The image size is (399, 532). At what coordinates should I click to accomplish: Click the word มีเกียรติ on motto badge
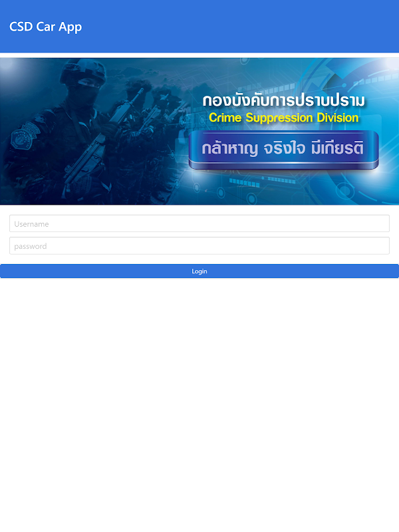(x=337, y=148)
